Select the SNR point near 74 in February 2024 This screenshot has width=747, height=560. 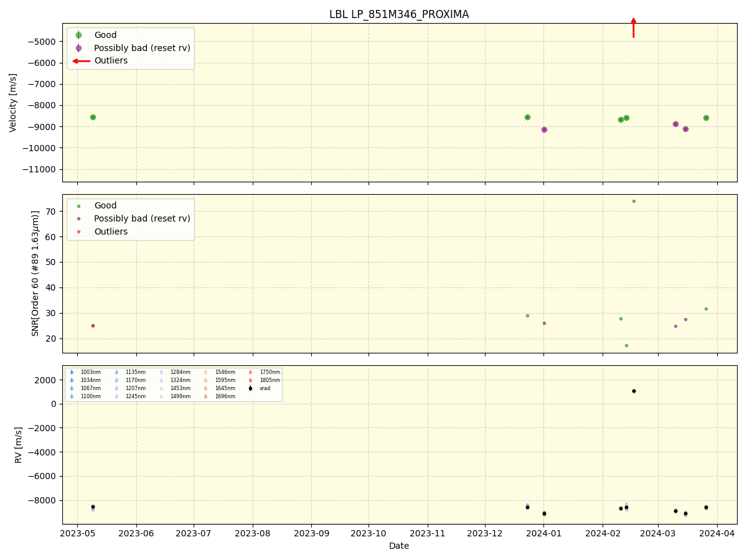[634, 201]
